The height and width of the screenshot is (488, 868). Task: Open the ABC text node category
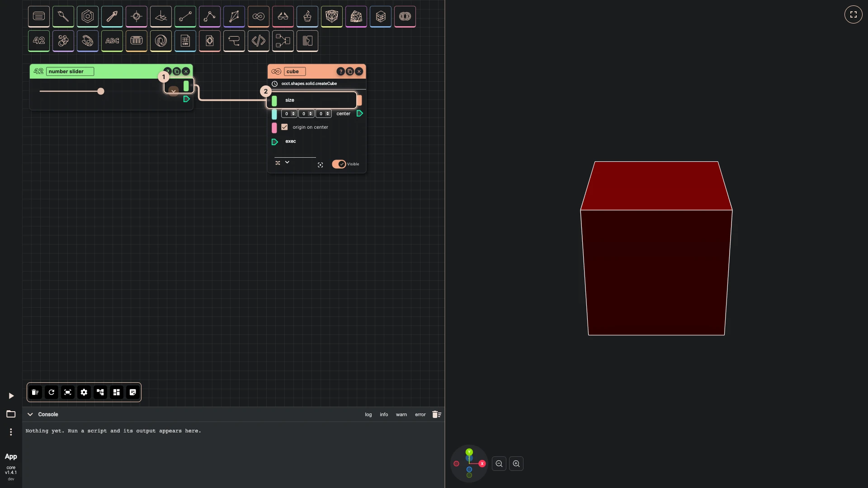click(x=112, y=41)
